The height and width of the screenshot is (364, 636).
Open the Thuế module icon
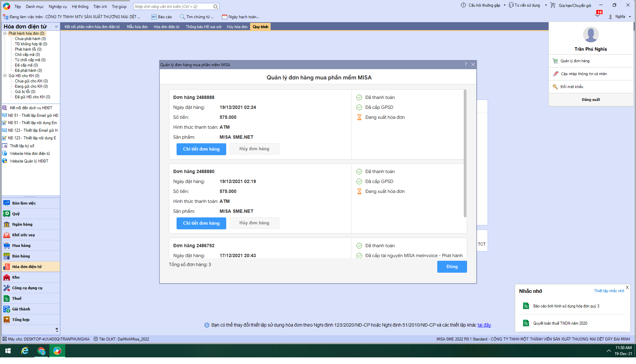7,298
